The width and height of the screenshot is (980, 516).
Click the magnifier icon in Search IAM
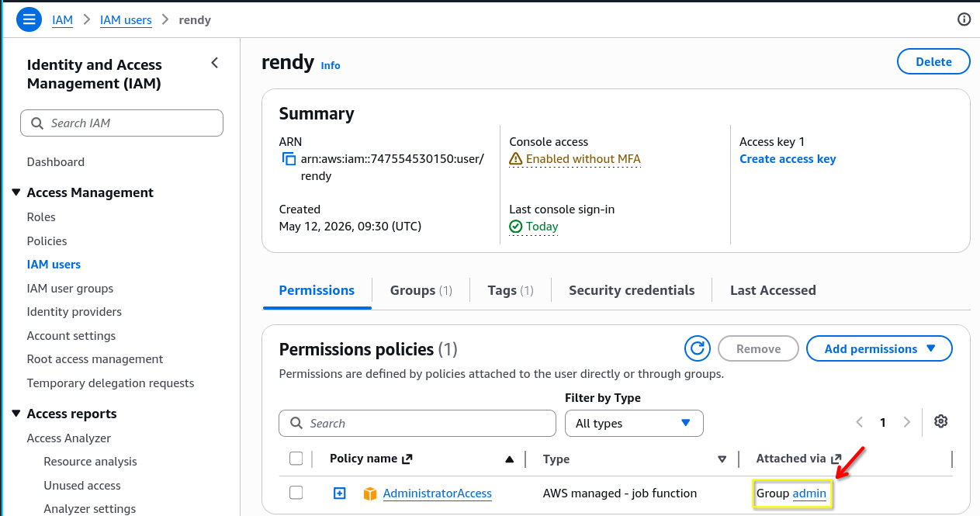(x=37, y=123)
